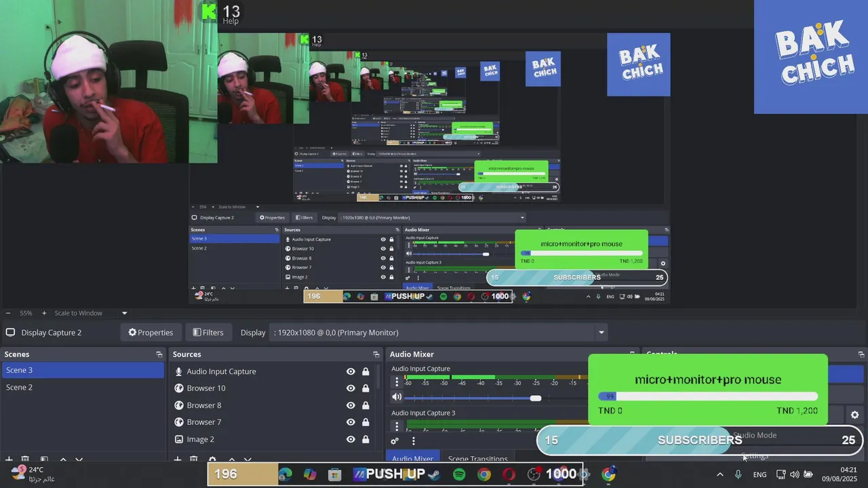Click the Audio Input Capture microphone source icon
868x488 pixels.
(x=179, y=371)
